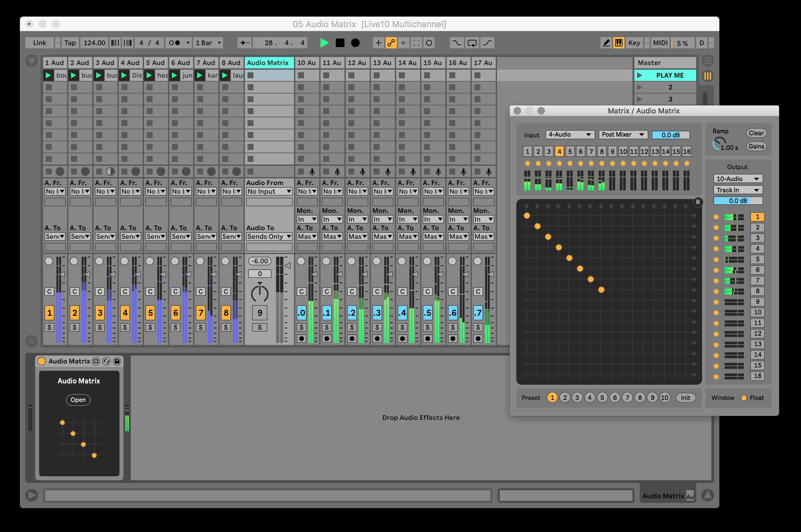Open Audio From No Input dropdown
Image resolution: width=801 pixels, height=532 pixels.
click(269, 191)
